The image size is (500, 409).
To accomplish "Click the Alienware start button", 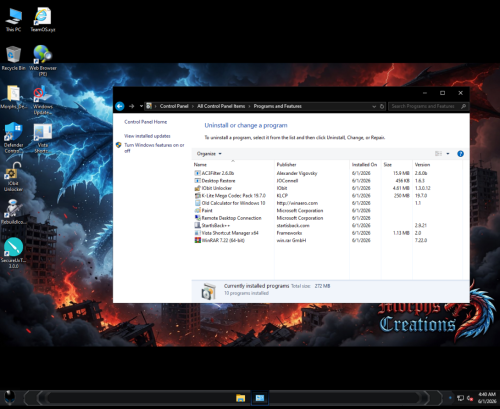I will click(10, 398).
